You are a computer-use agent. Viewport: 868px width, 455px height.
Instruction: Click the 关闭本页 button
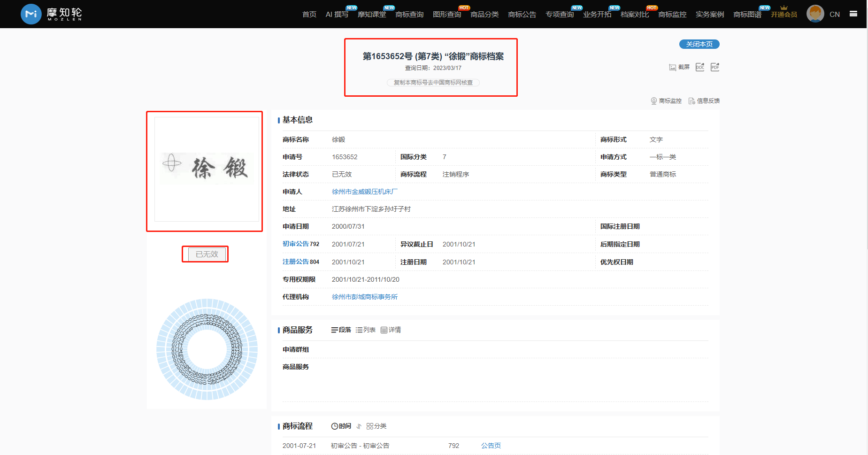699,44
